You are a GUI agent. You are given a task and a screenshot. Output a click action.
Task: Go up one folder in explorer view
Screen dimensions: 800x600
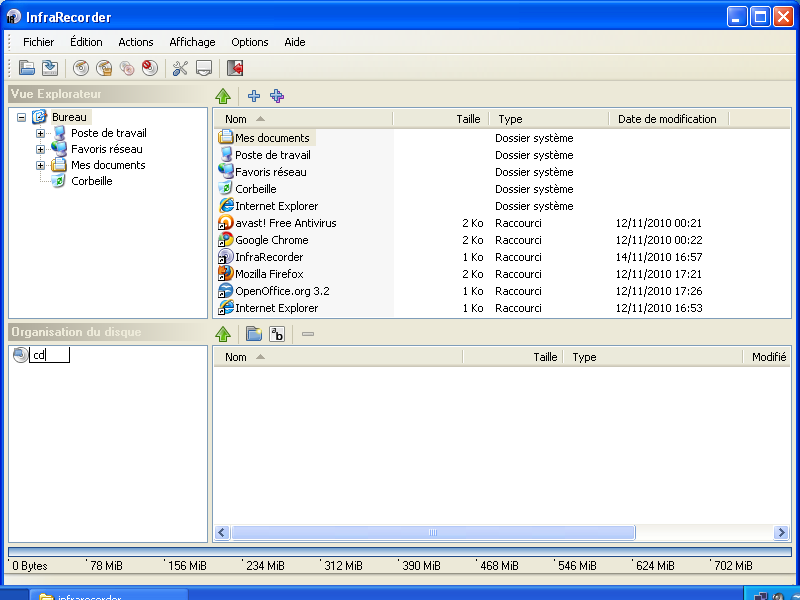pyautogui.click(x=224, y=96)
